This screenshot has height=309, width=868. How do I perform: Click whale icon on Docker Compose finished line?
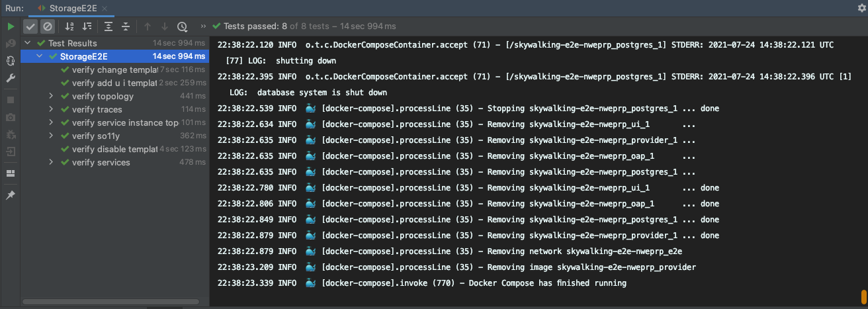point(310,283)
